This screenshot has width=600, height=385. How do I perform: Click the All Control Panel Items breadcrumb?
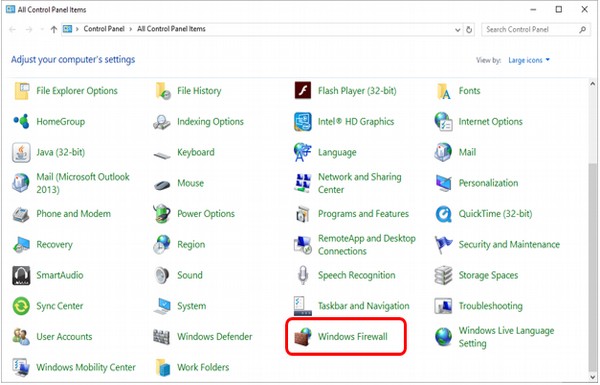[171, 29]
